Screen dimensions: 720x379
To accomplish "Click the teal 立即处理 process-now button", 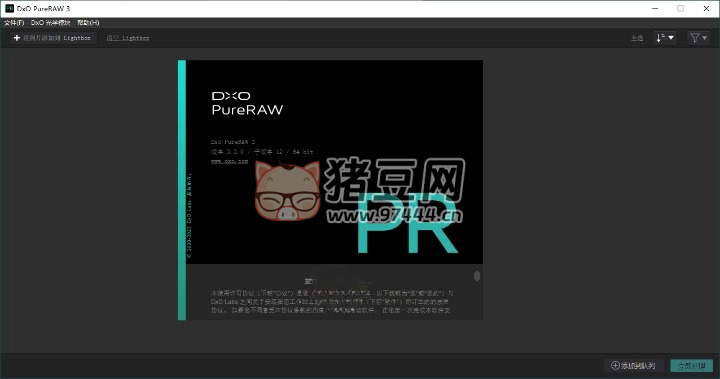I will tap(692, 366).
